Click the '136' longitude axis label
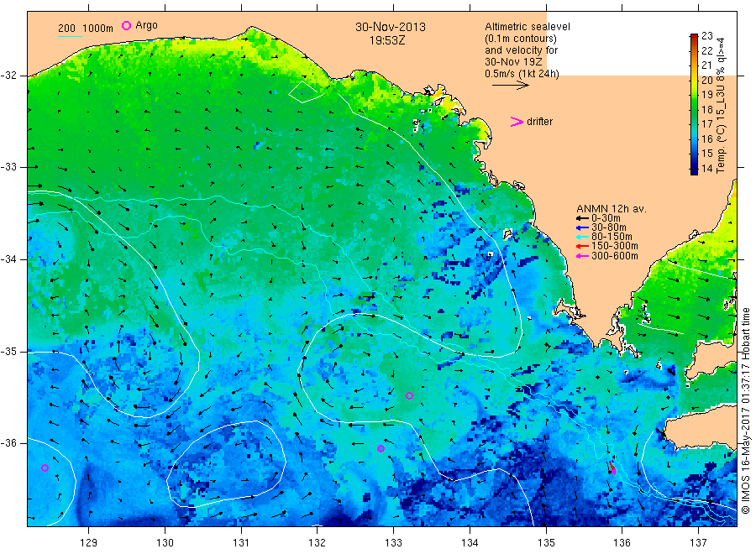Screen dimensions: 756x554 (622, 542)
